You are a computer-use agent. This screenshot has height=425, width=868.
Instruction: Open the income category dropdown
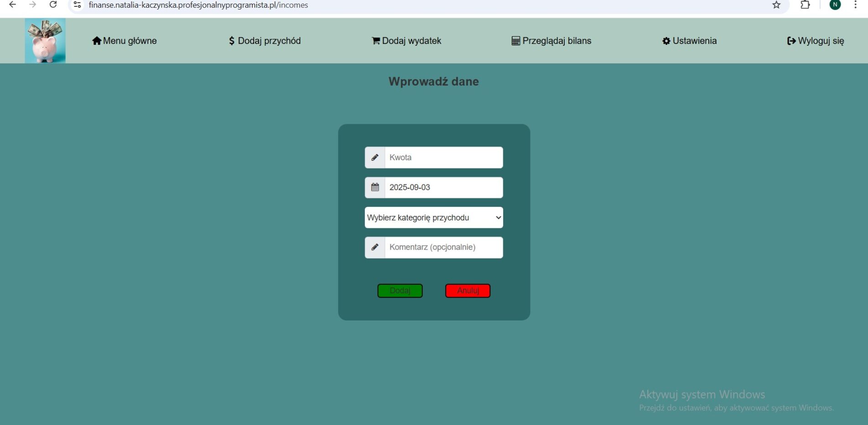pyautogui.click(x=433, y=218)
